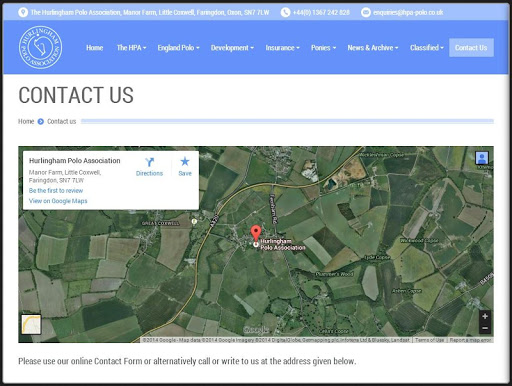Switch map view using the map-type thumbnail
The width and height of the screenshot is (512, 386).
[31, 324]
